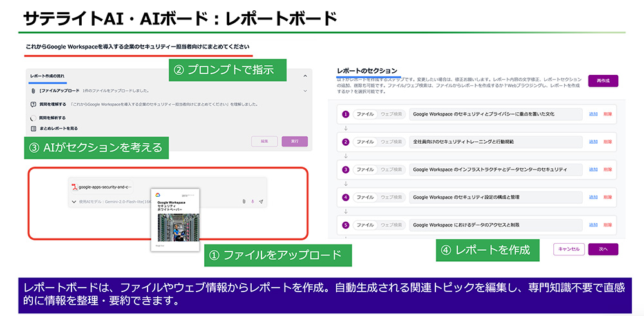Click 削除 on section 3 row
Viewport: 644px width, 316px height.
[x=607, y=170]
